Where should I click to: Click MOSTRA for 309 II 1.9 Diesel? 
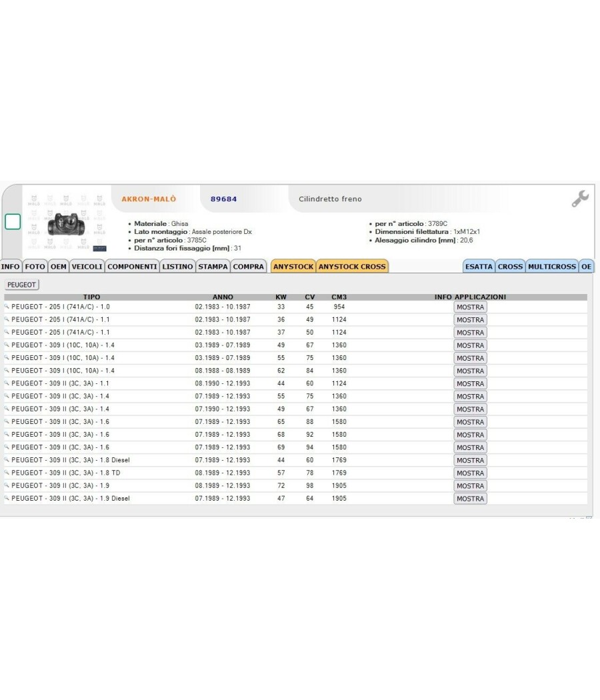pyautogui.click(x=470, y=499)
